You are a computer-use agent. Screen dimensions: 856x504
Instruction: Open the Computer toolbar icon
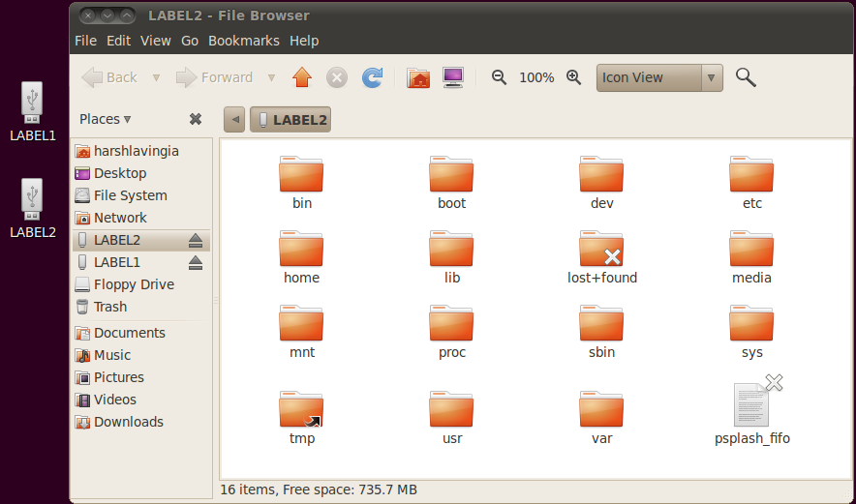tap(453, 78)
